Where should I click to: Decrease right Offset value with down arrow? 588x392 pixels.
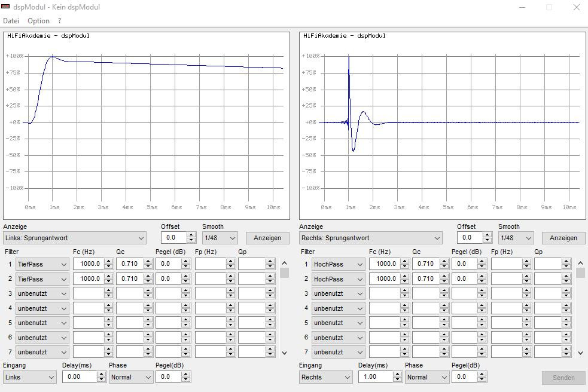coord(487,240)
